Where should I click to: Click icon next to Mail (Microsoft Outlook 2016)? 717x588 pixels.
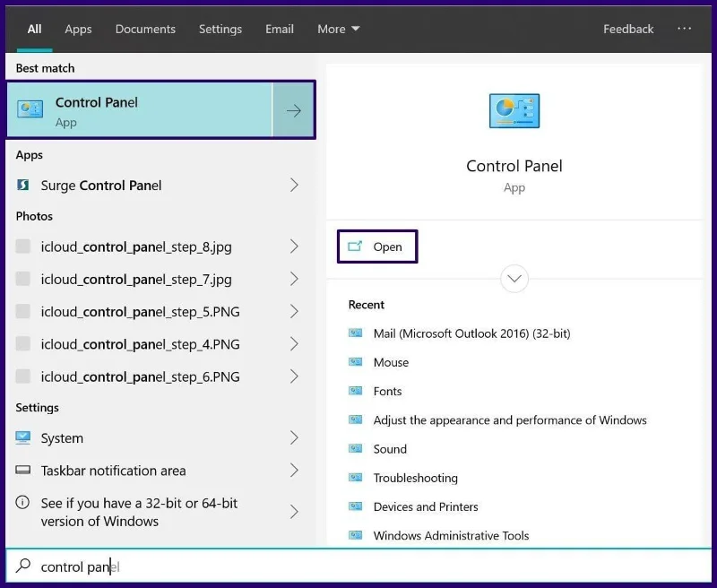(x=355, y=333)
